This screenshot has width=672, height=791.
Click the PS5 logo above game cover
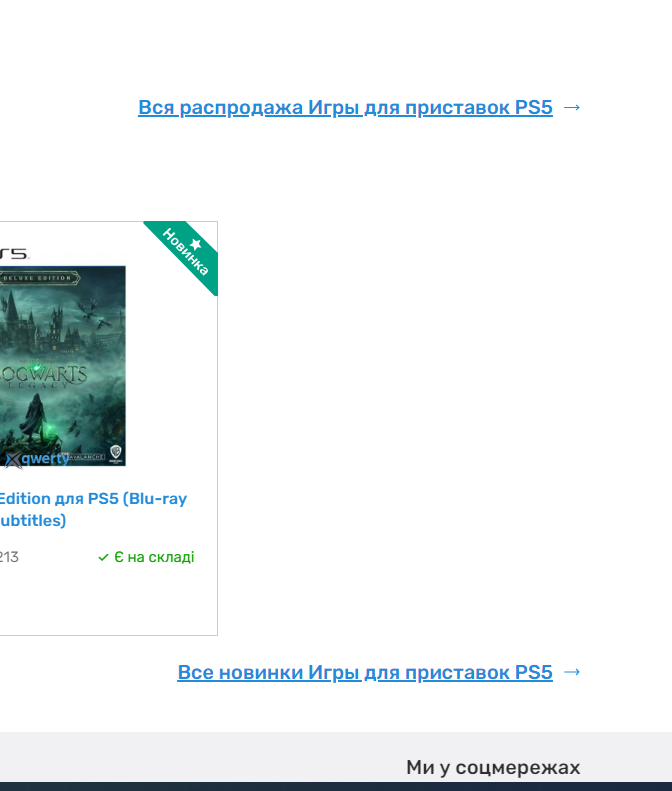pyautogui.click(x=14, y=253)
